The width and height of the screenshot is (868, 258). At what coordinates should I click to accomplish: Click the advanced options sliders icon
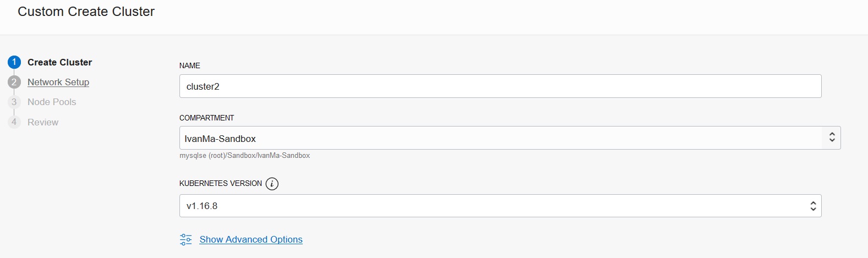[x=186, y=240]
